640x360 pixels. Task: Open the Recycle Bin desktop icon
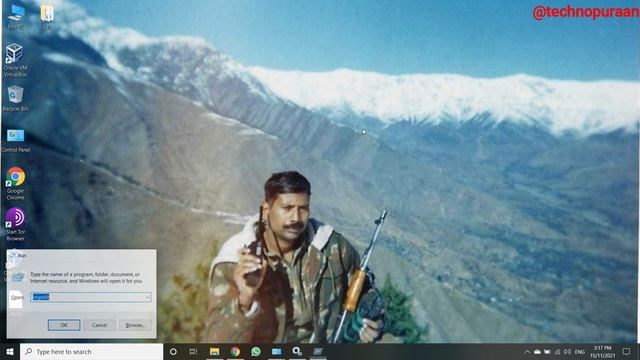coord(15,98)
